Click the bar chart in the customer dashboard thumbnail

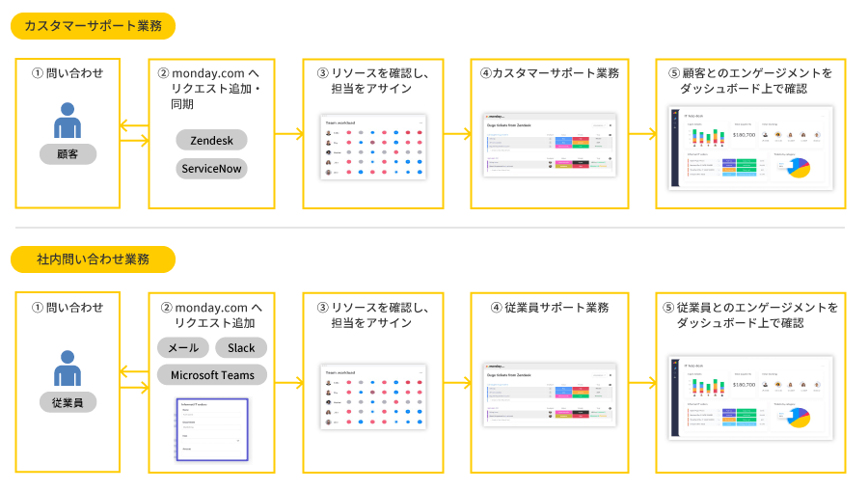coord(709,137)
